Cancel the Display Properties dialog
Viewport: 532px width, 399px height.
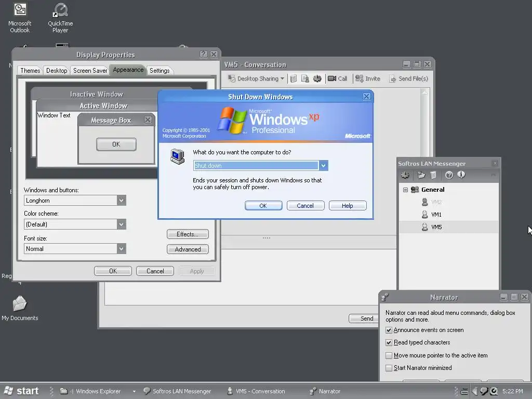(155, 271)
